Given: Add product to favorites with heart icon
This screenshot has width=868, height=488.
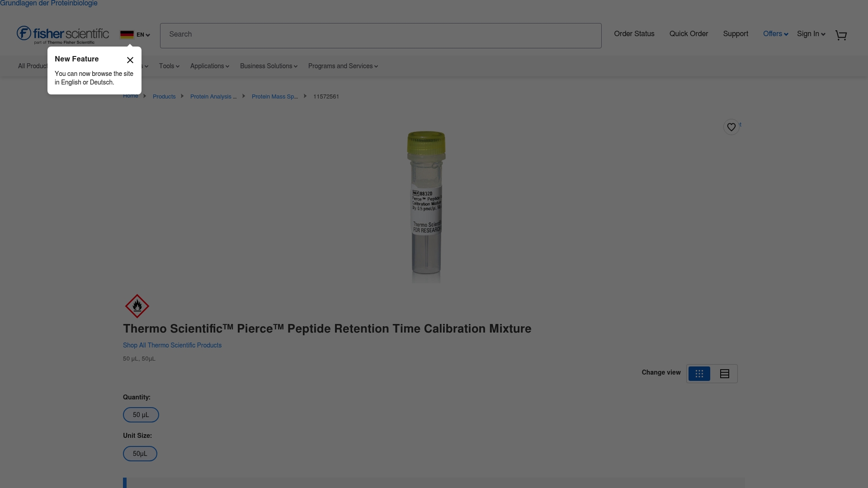Looking at the screenshot, I should click(x=731, y=127).
